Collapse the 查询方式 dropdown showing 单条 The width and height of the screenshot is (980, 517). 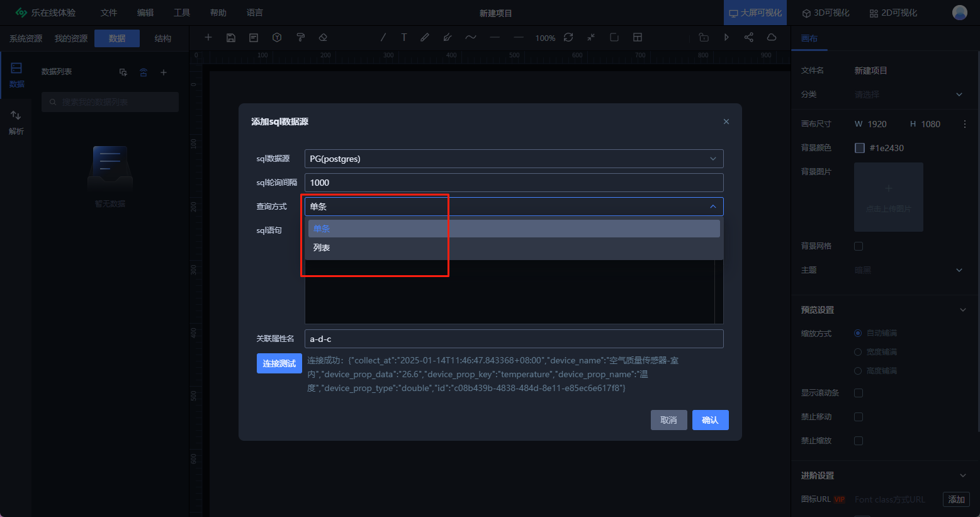[514, 207]
